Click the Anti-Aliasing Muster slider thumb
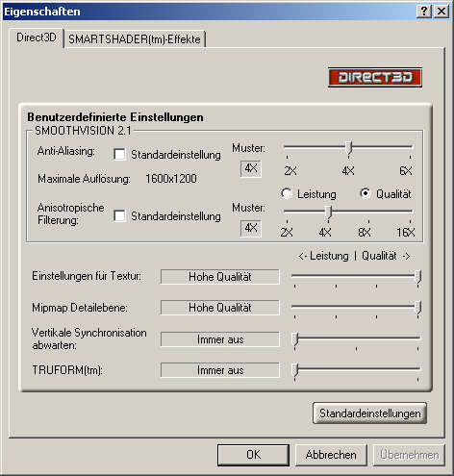454x476 pixels. click(x=349, y=148)
